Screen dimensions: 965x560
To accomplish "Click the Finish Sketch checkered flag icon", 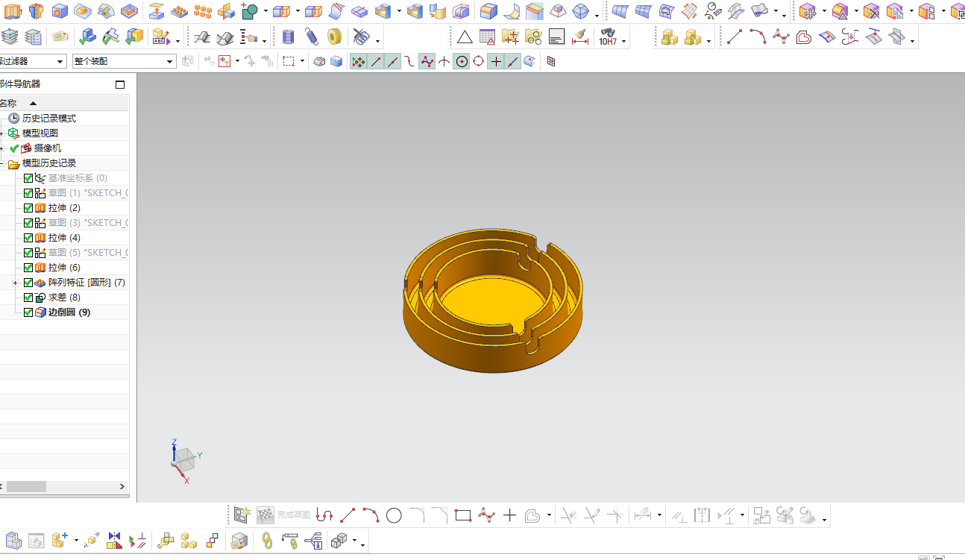I will tap(265, 515).
